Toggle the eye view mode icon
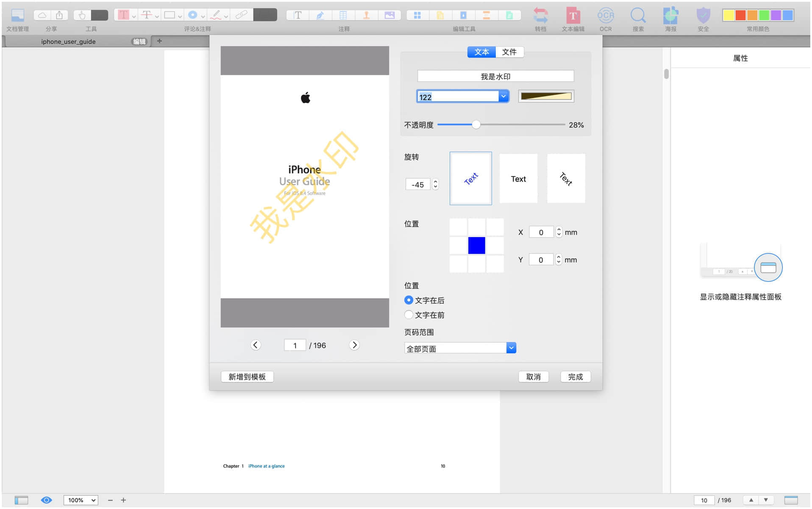 click(46, 500)
